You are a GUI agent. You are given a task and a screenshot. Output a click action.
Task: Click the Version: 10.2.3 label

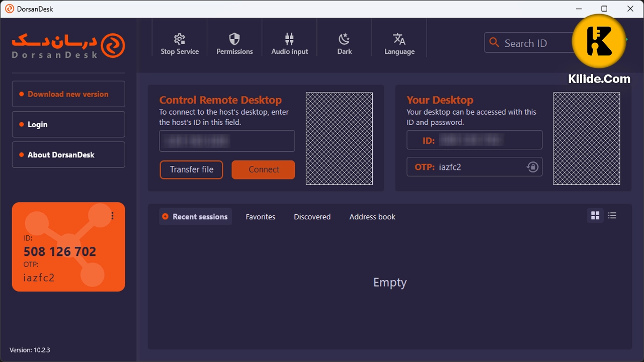(30, 350)
